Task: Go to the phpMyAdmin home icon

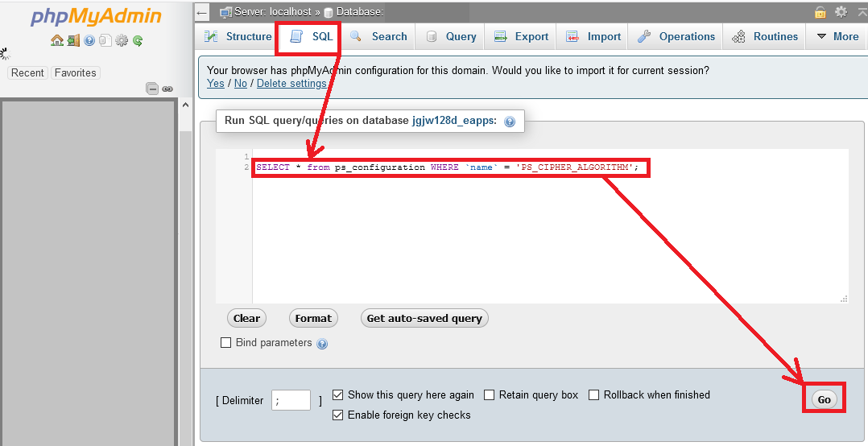Action: [x=57, y=40]
